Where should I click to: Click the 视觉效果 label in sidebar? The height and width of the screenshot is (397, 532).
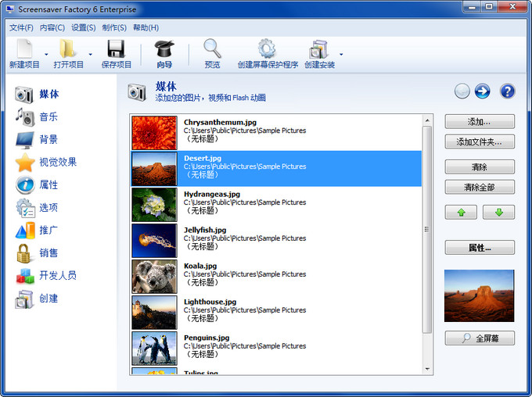(58, 162)
